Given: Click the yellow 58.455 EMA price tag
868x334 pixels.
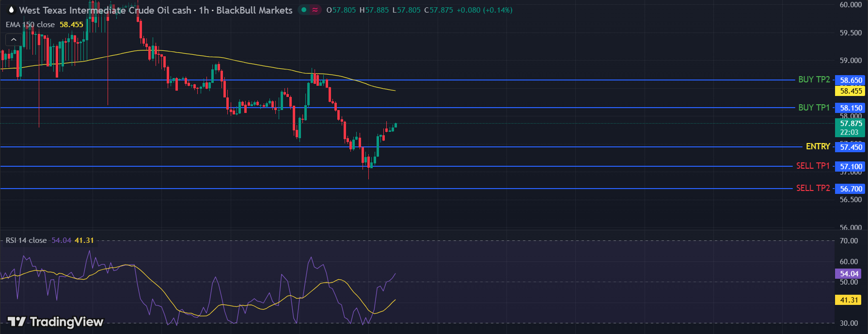Looking at the screenshot, I should coord(851,91).
